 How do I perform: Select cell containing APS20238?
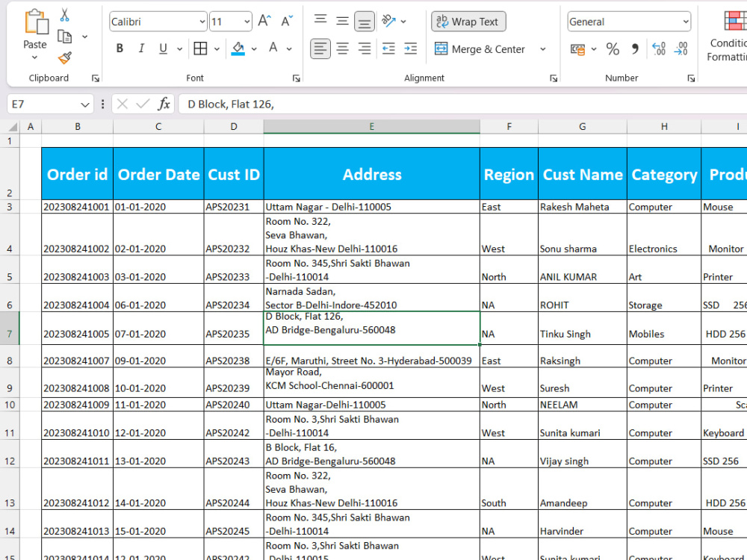coord(233,355)
